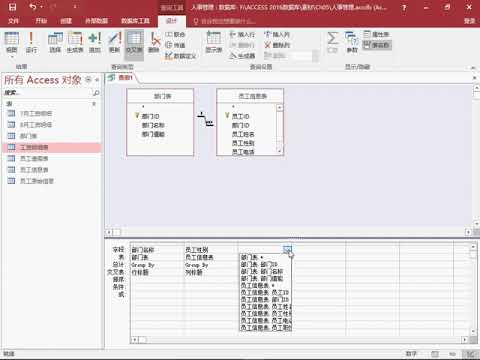Click the 联合 (Union) query icon

175,34
